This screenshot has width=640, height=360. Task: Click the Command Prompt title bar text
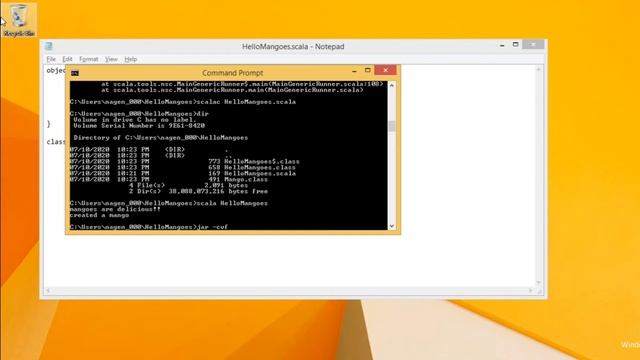pos(232,73)
